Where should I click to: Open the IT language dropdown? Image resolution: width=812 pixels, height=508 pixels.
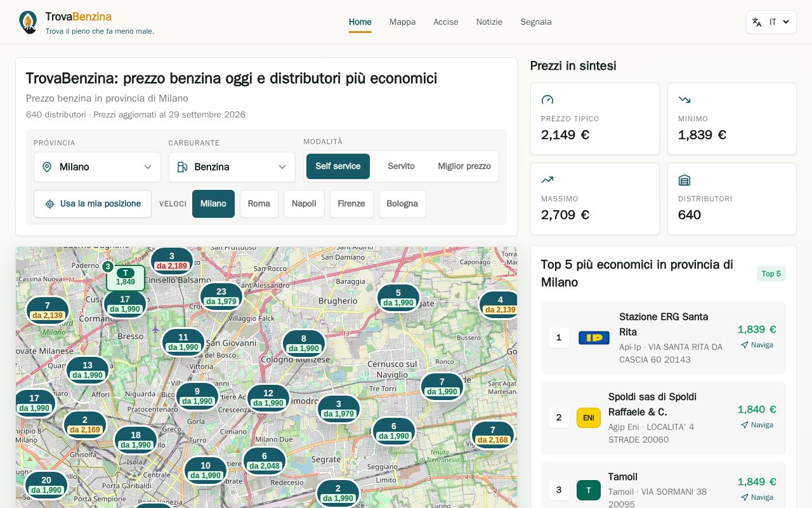771,22
